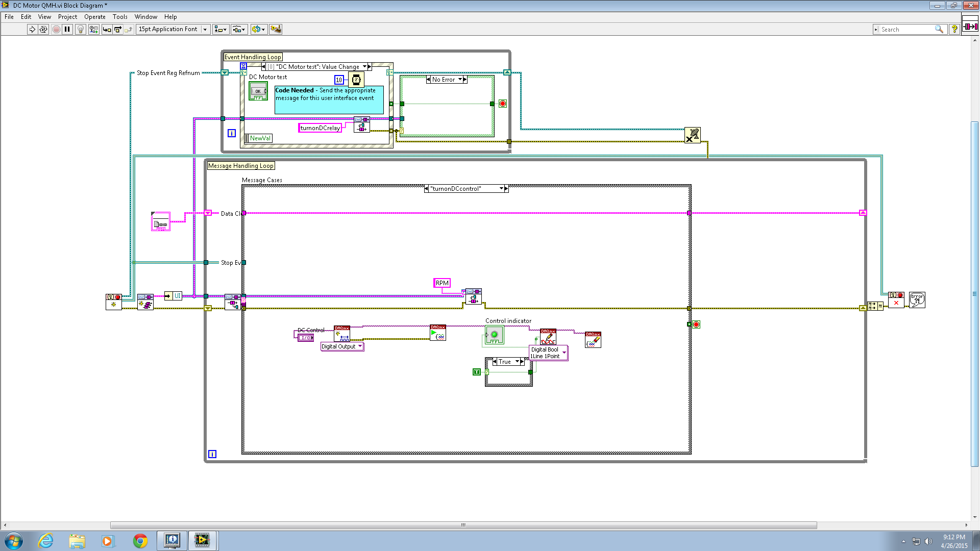The width and height of the screenshot is (980, 551).
Task: Click Simple Error Handler VI
Action: (917, 299)
